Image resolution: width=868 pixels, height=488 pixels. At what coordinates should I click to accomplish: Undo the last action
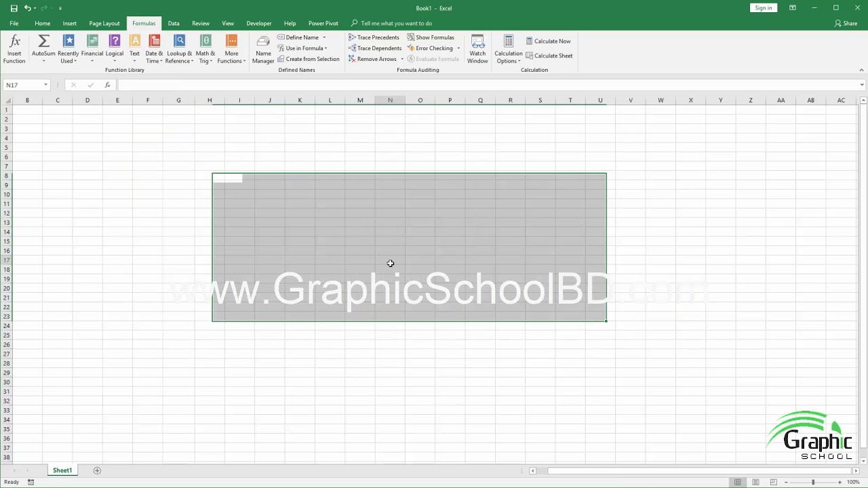28,8
